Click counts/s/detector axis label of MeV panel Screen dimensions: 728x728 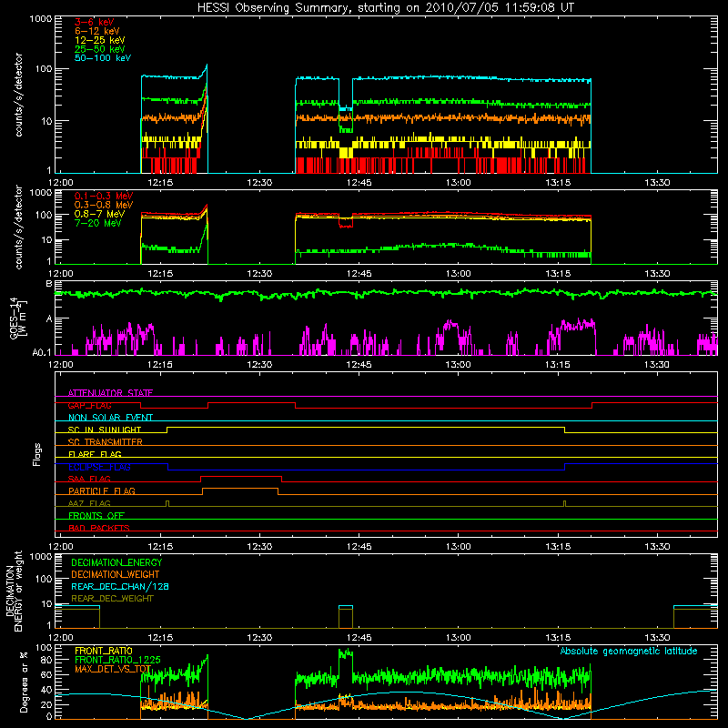click(x=18, y=227)
